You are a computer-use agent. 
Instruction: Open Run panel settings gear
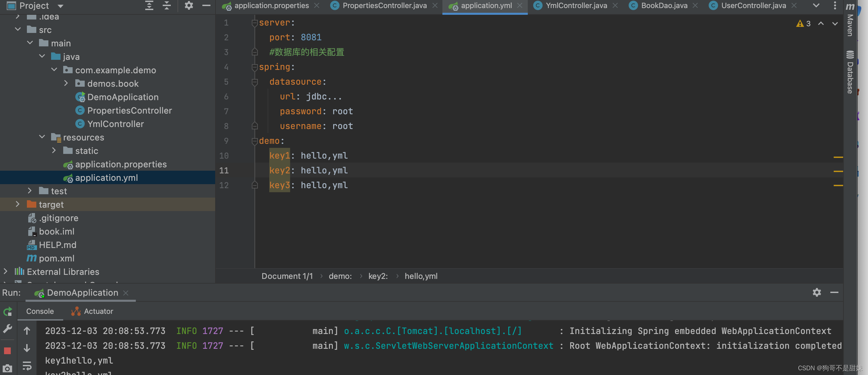[x=817, y=292]
